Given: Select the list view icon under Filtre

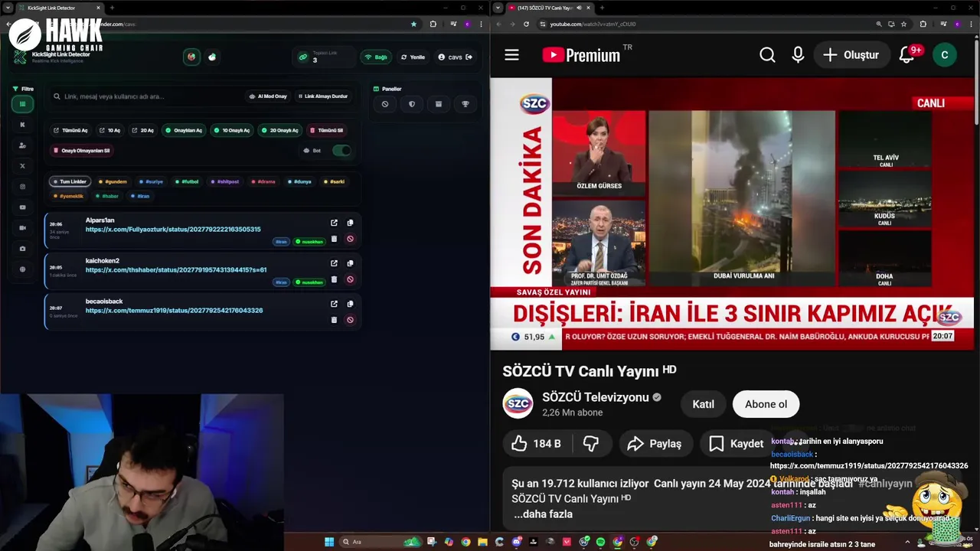Looking at the screenshot, I should click(22, 104).
